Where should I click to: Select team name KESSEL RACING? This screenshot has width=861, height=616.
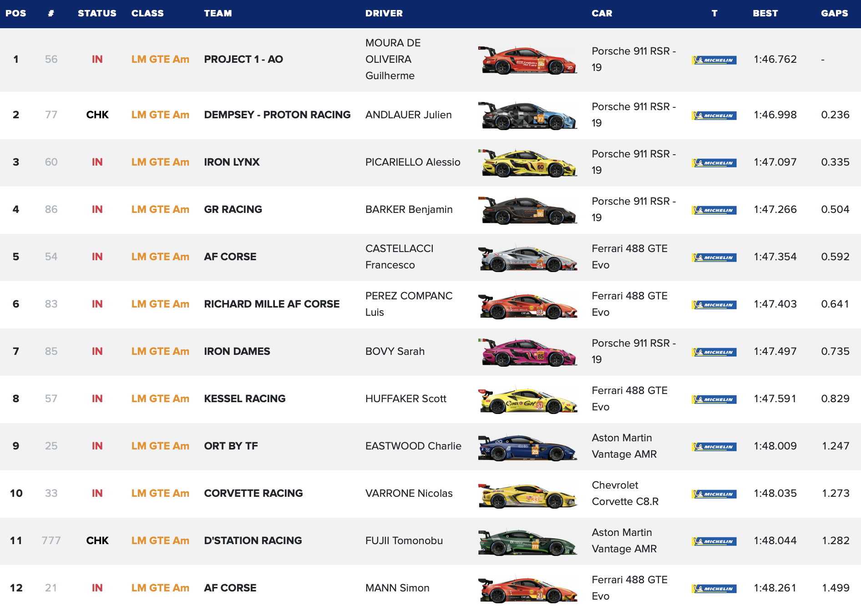pos(245,399)
